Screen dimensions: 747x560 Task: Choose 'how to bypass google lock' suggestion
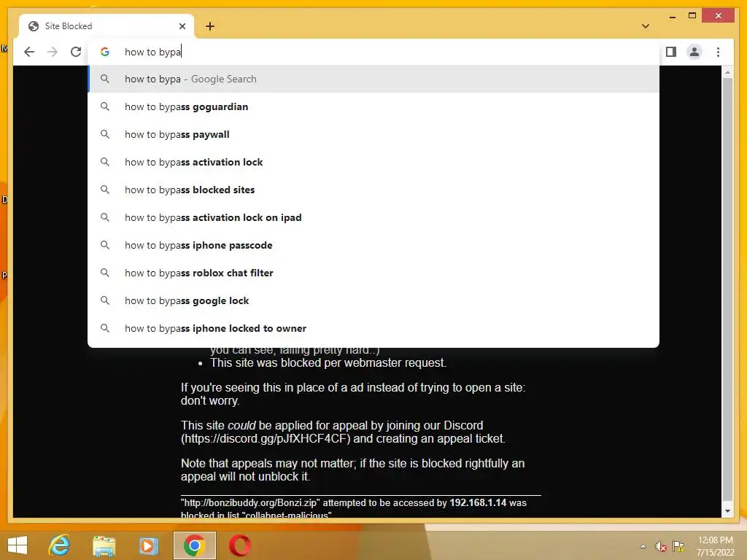coord(373,300)
